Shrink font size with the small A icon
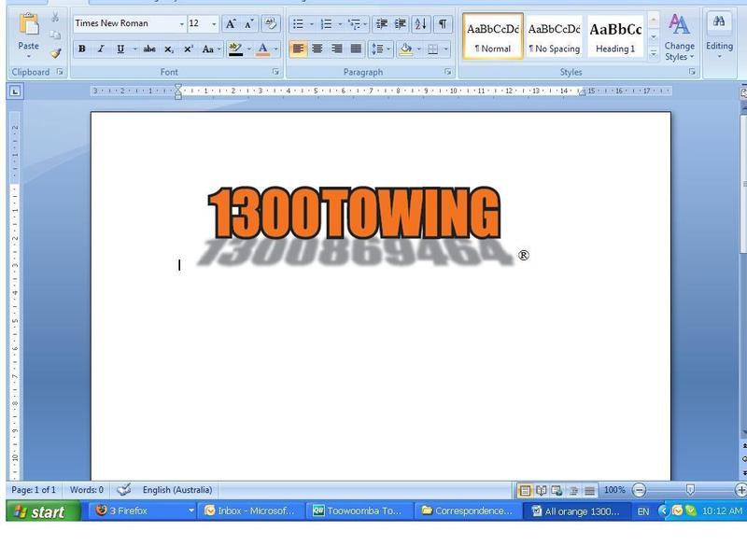Screen dimensions: 747x560 [x=249, y=24]
